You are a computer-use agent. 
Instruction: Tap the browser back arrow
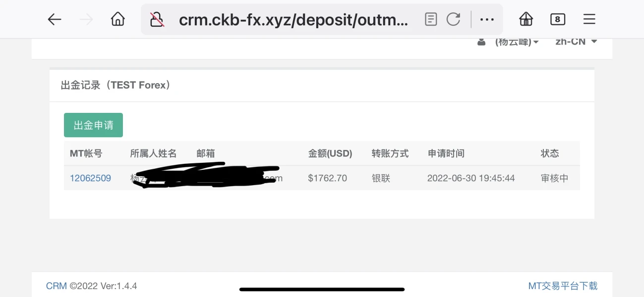[55, 19]
